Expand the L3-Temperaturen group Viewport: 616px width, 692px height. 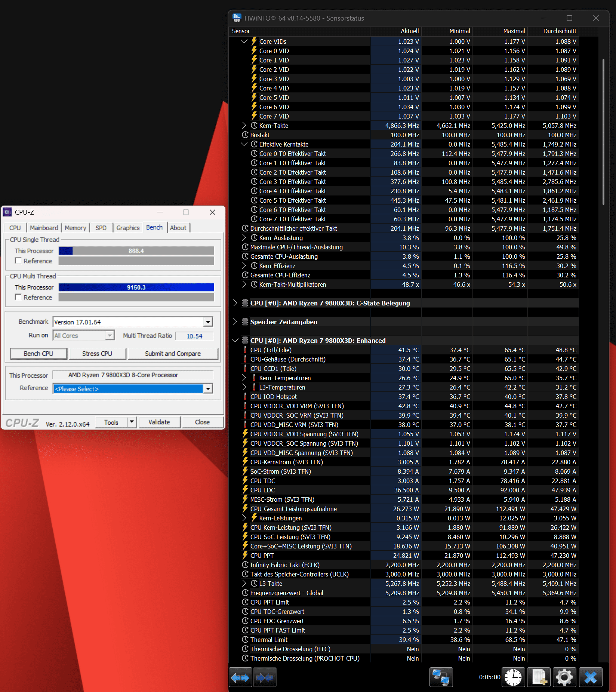click(244, 387)
